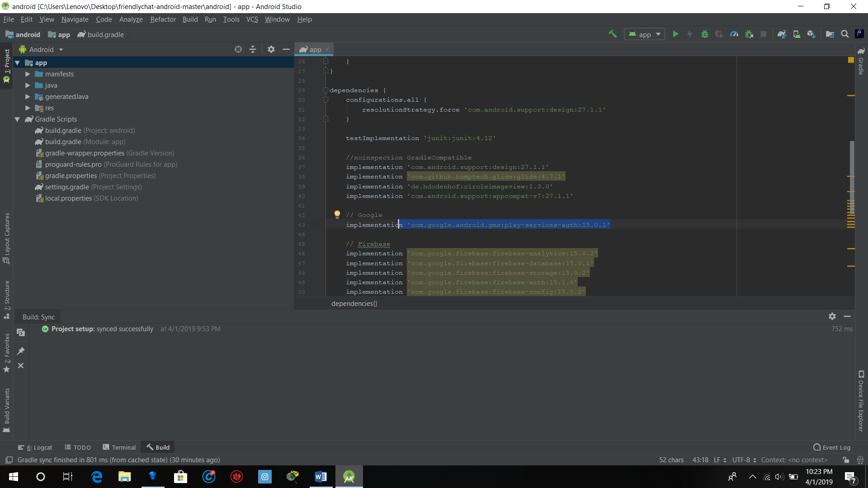This screenshot has height=488, width=868.
Task: Open Event Log in status bar
Action: click(832, 447)
